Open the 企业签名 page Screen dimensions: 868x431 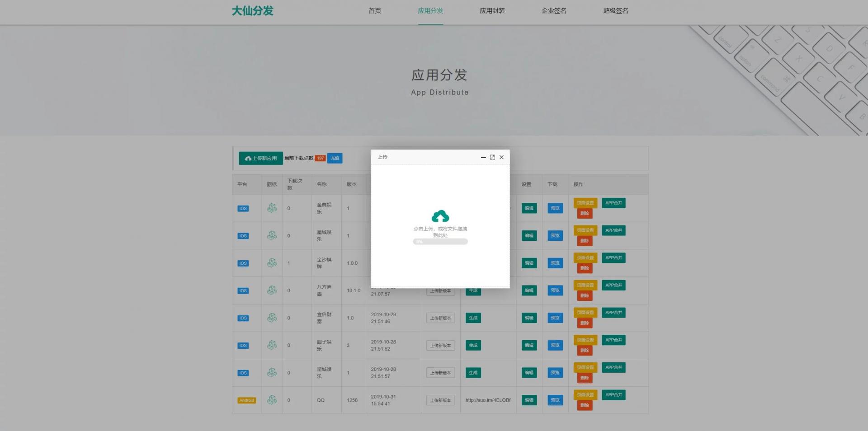pyautogui.click(x=553, y=11)
